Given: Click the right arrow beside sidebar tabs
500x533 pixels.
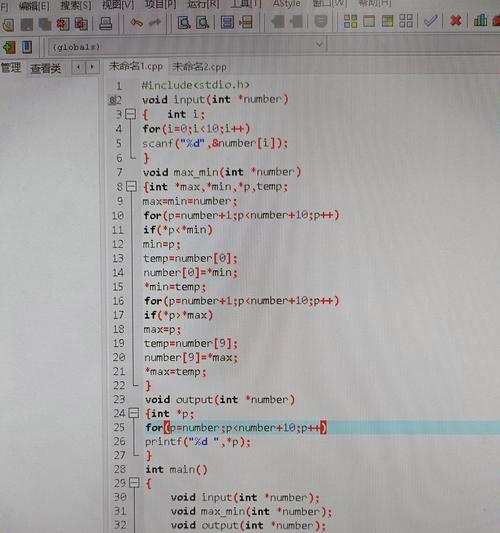Looking at the screenshot, I should (92, 67).
